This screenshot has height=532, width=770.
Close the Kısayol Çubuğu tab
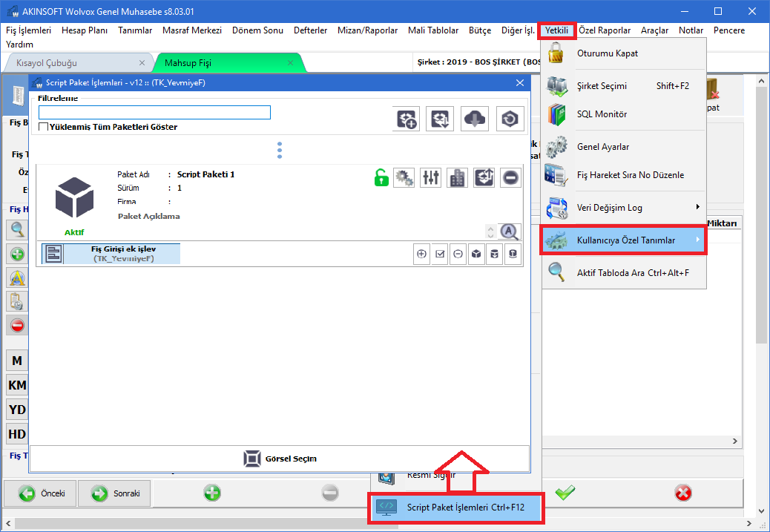click(142, 63)
